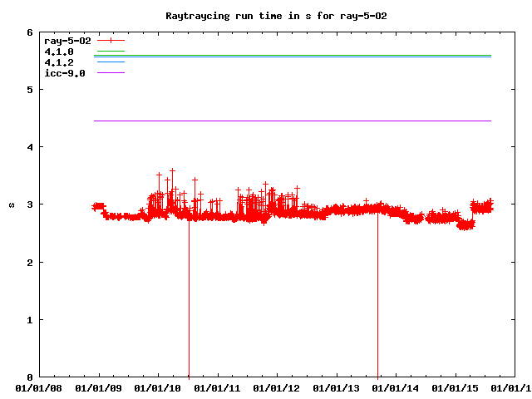532x399 pixels.
Task: Click the 01/01/12 x-axis date label
Action: (277, 387)
